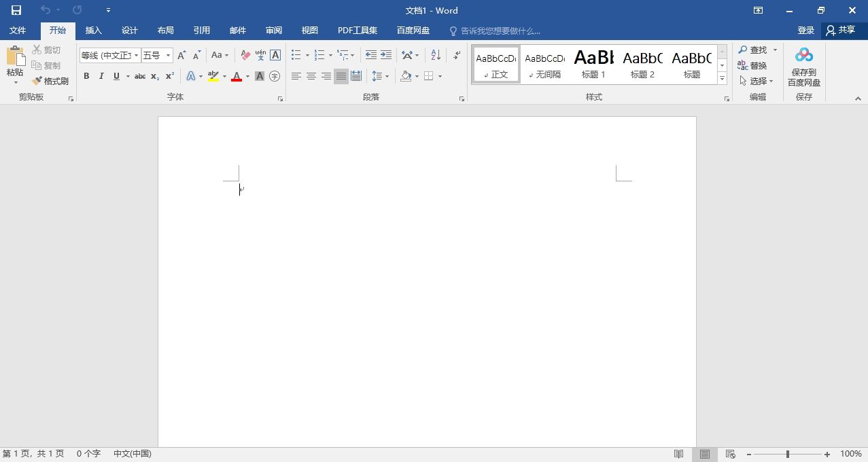Toggle strikethrough formatting
This screenshot has width=868, height=462.
pos(139,75)
